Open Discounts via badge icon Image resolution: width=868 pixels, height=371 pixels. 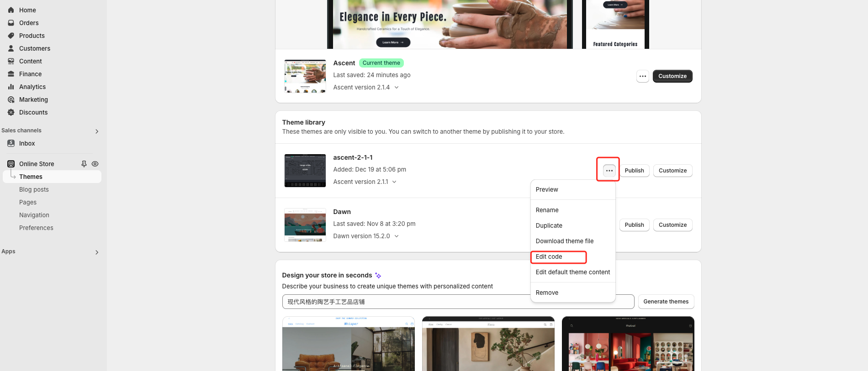(11, 112)
